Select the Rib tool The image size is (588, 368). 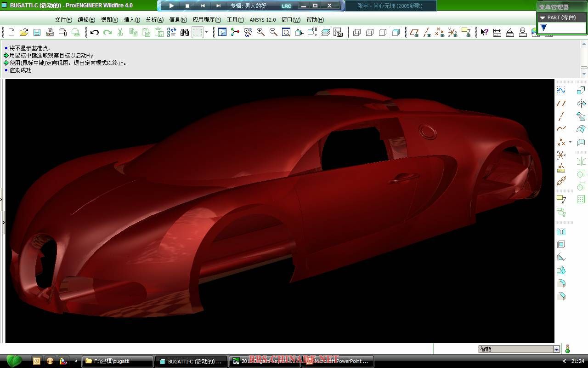561,257
